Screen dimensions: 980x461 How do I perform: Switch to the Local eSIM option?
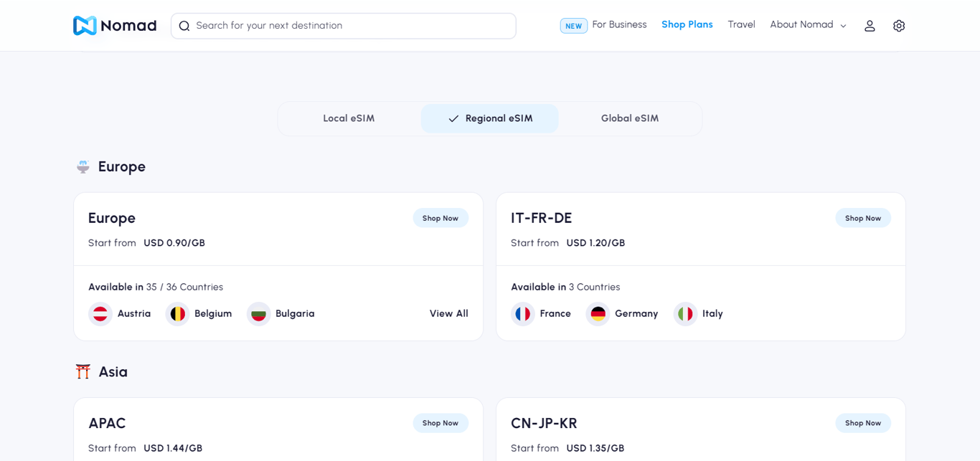[349, 119]
